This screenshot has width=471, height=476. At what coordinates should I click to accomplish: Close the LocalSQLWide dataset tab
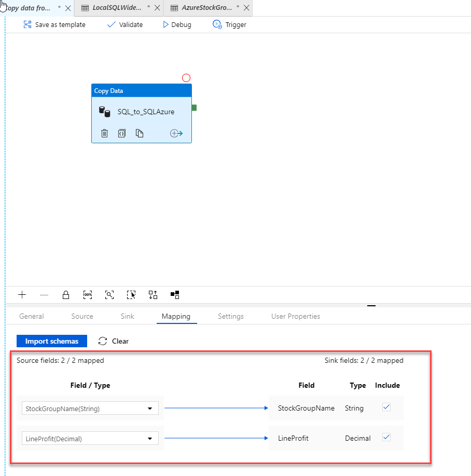(x=157, y=8)
